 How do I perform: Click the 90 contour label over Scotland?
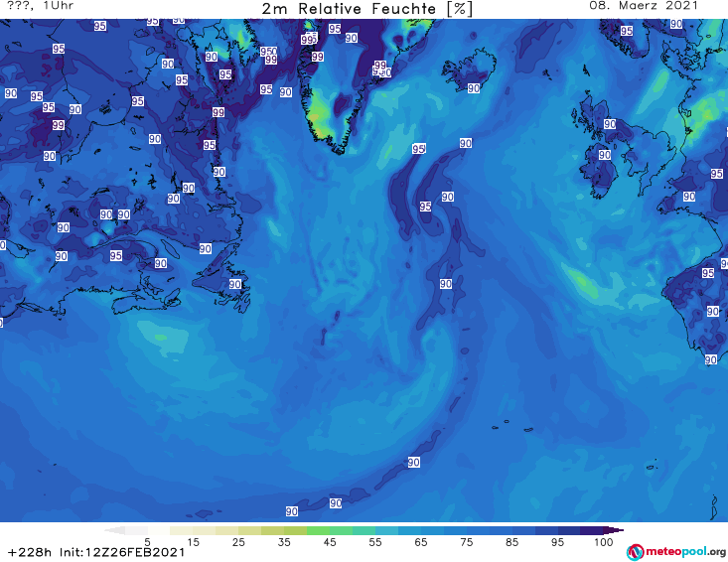[610, 124]
